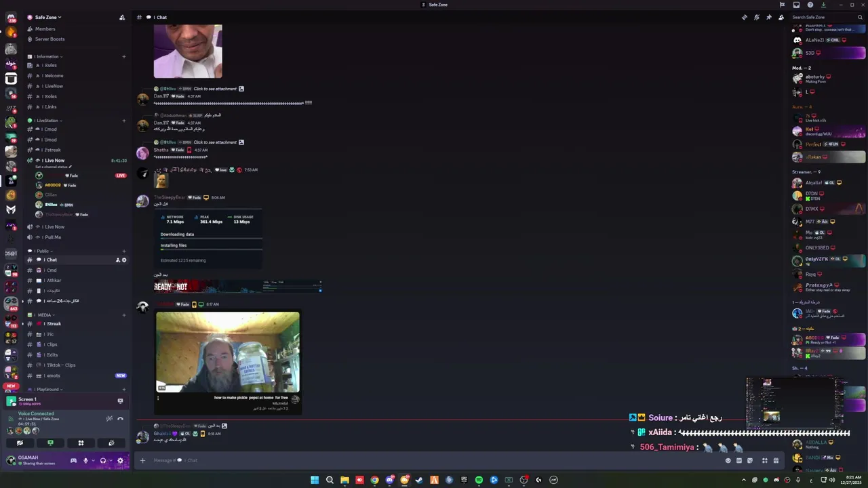
Task: Open the Discord Inbox icon
Action: (x=796, y=5)
